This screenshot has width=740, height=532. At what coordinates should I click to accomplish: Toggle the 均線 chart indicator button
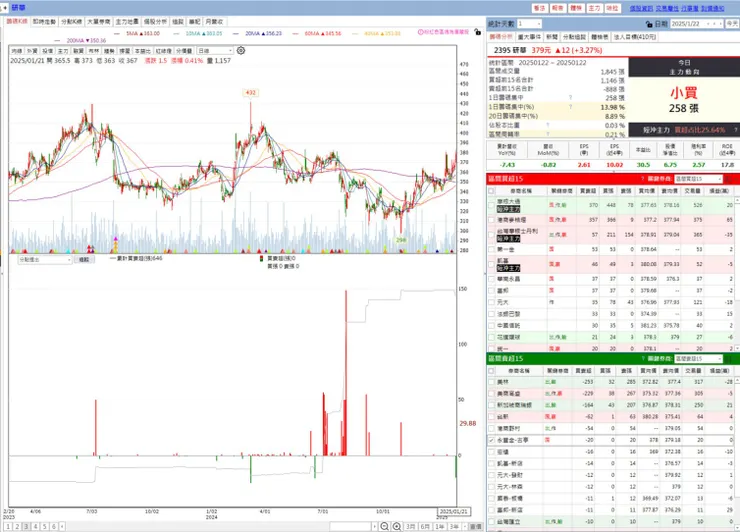17,51
